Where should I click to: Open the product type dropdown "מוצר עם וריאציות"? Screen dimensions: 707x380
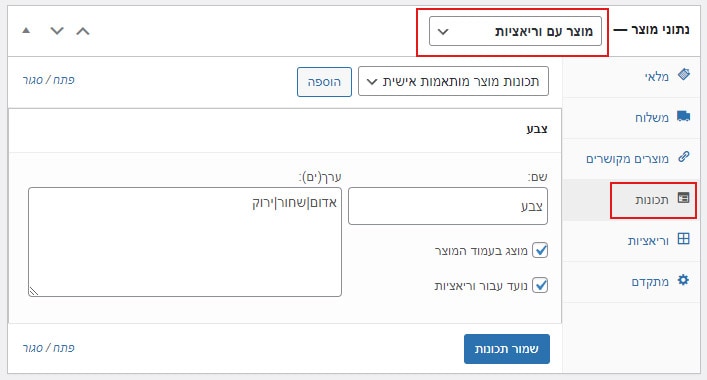[x=515, y=31]
